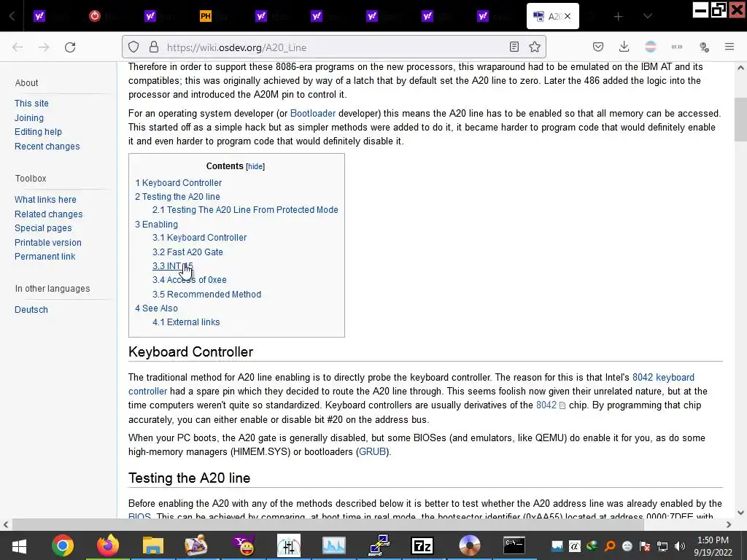Image resolution: width=747 pixels, height=560 pixels.
Task: Open the external 8042 chip link
Action: [550, 405]
